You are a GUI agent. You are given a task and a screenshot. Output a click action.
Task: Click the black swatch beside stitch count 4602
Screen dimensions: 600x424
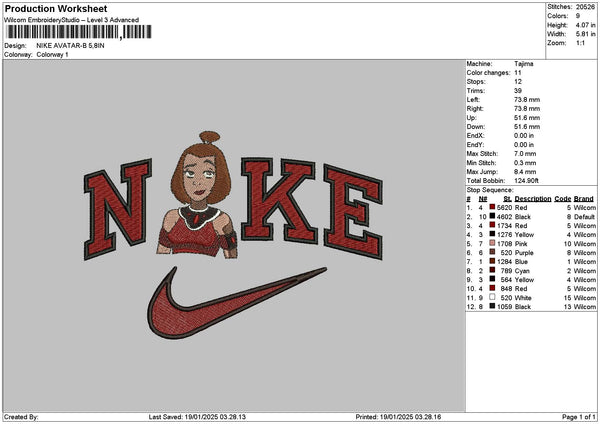click(492, 217)
